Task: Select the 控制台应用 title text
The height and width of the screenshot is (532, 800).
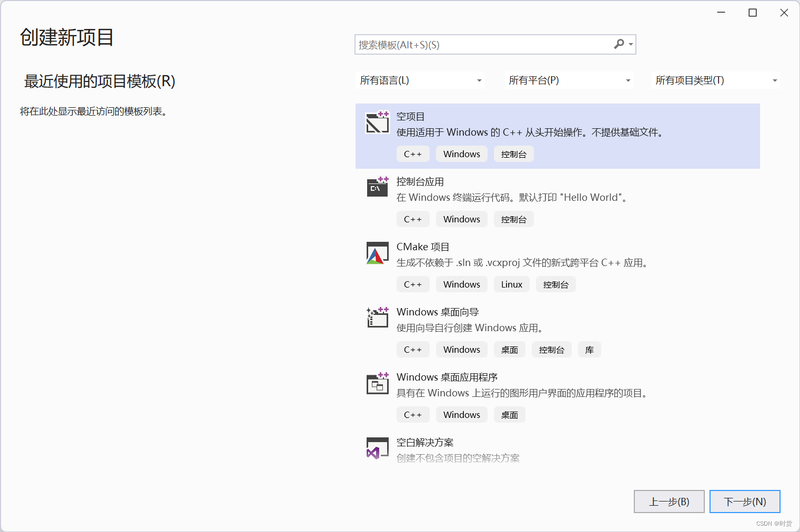Action: click(x=420, y=182)
